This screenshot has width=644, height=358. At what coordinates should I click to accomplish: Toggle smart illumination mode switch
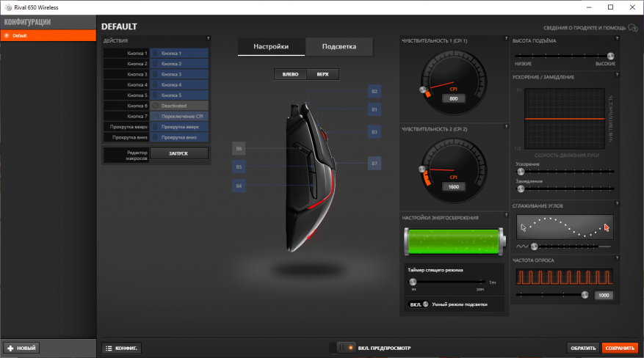point(419,304)
